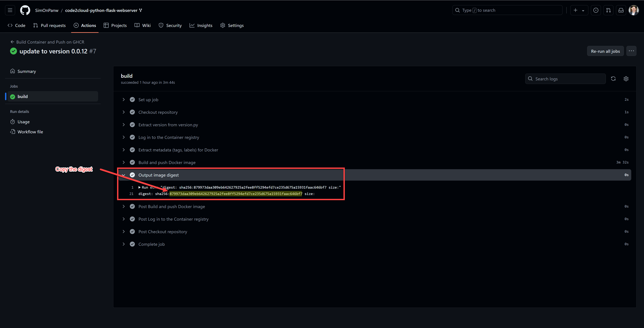Open the three-dot workflow options menu
The width and height of the screenshot is (644, 328).
point(631,51)
